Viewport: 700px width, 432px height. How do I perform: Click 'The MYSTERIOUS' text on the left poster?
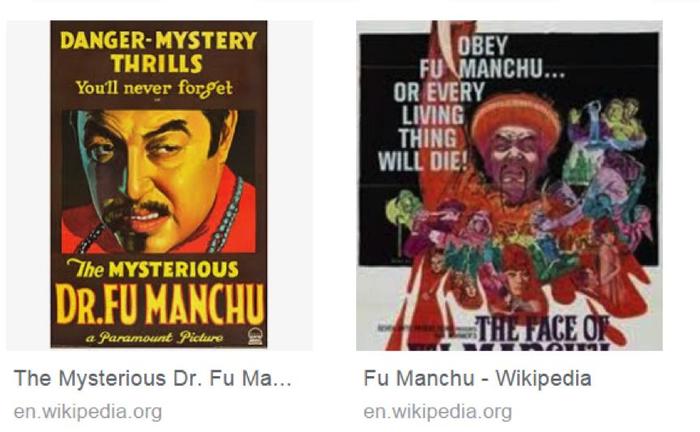pyautogui.click(x=153, y=269)
